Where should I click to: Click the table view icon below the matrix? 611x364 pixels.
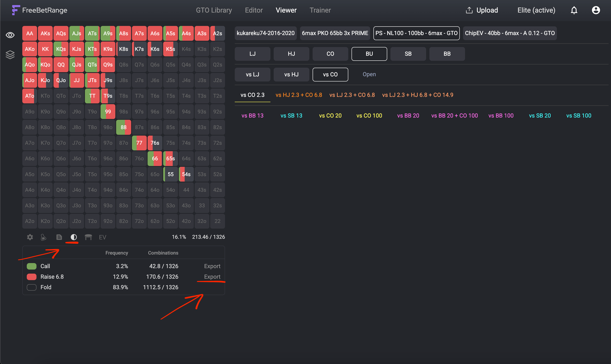click(88, 237)
